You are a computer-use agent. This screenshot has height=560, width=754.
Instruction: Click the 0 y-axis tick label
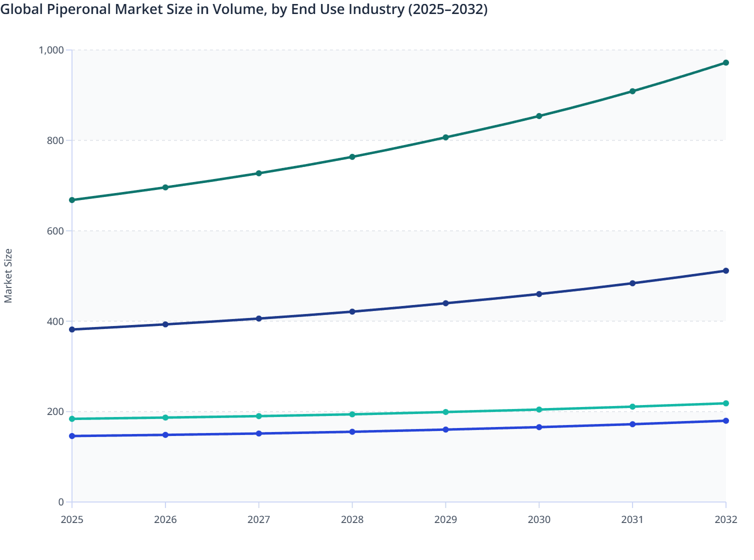pos(61,500)
